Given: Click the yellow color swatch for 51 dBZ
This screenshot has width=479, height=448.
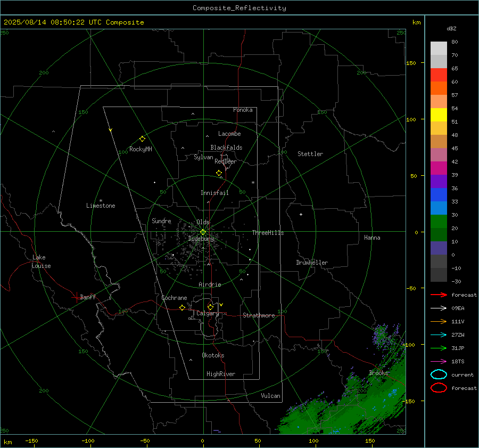Looking at the screenshot, I should (439, 115).
